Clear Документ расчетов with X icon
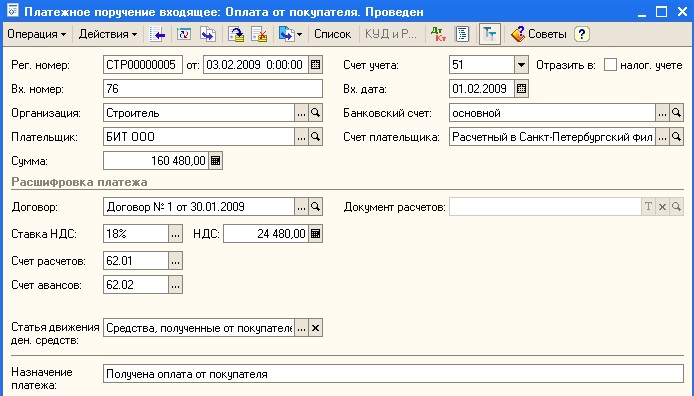The height and width of the screenshot is (396, 694). click(x=662, y=207)
